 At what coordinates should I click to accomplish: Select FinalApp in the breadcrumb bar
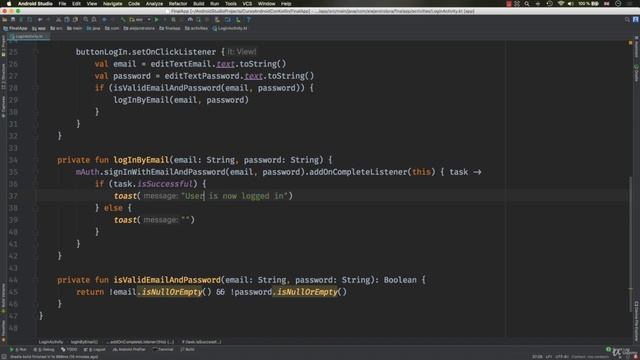(x=15, y=29)
